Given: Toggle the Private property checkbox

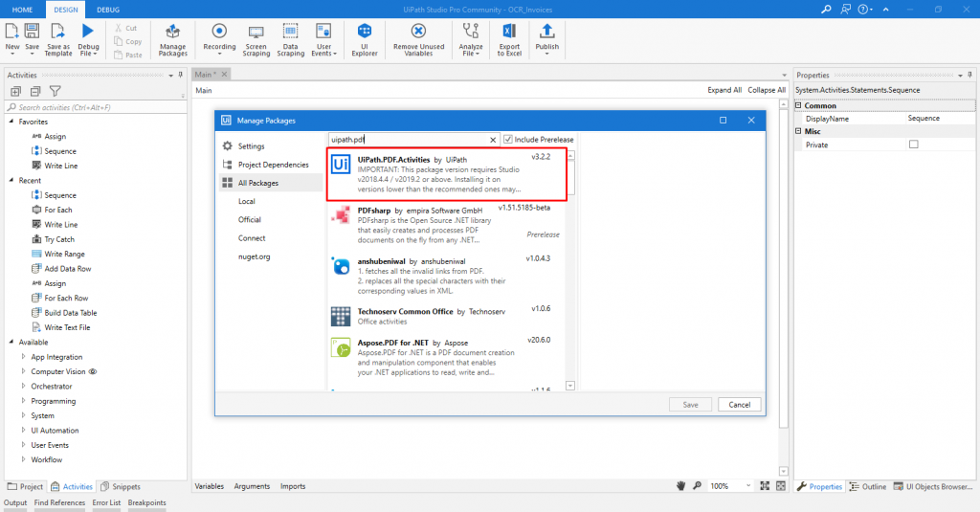Looking at the screenshot, I should click(x=914, y=145).
